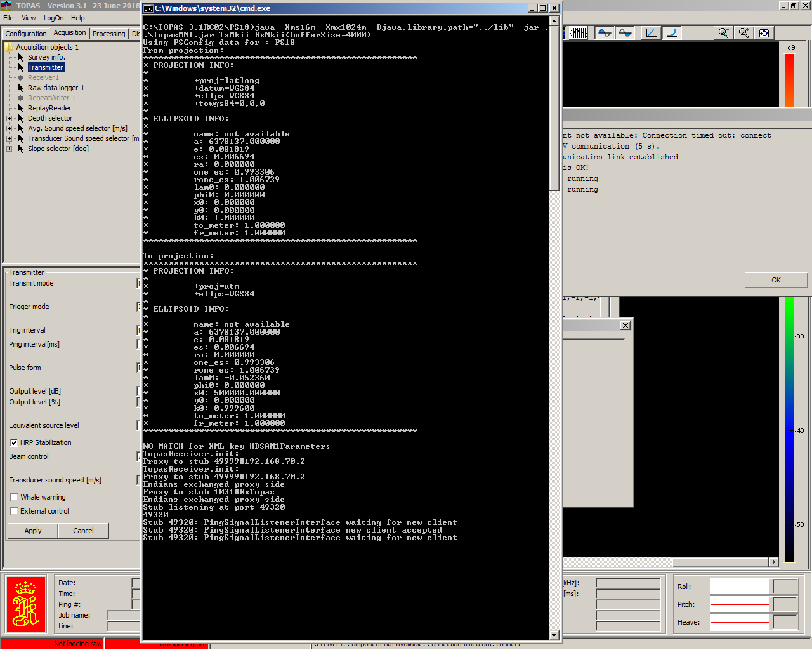Click the cmd window scroll-down arrow
This screenshot has height=650, width=812.
[554, 635]
